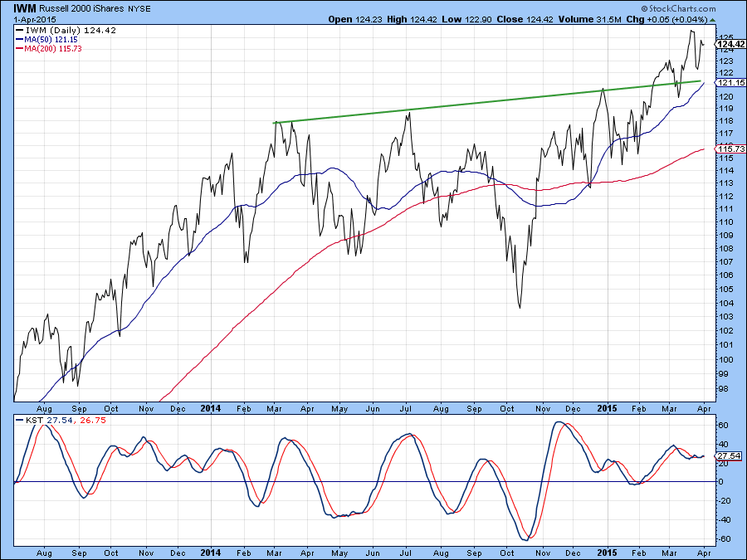Click the chart date 1-Apr-2015
The width and height of the screenshot is (747, 560).
[x=34, y=20]
